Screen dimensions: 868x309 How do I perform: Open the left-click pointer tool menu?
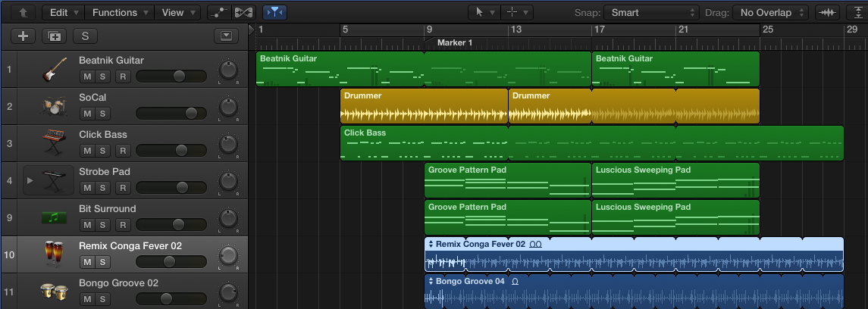tap(484, 12)
